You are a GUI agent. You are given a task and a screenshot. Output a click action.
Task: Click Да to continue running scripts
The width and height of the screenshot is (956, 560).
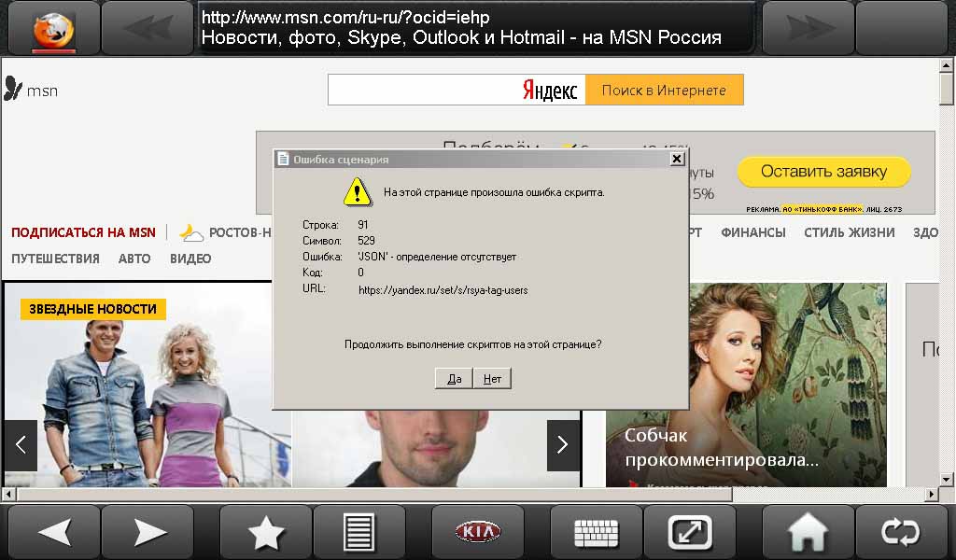(x=454, y=379)
